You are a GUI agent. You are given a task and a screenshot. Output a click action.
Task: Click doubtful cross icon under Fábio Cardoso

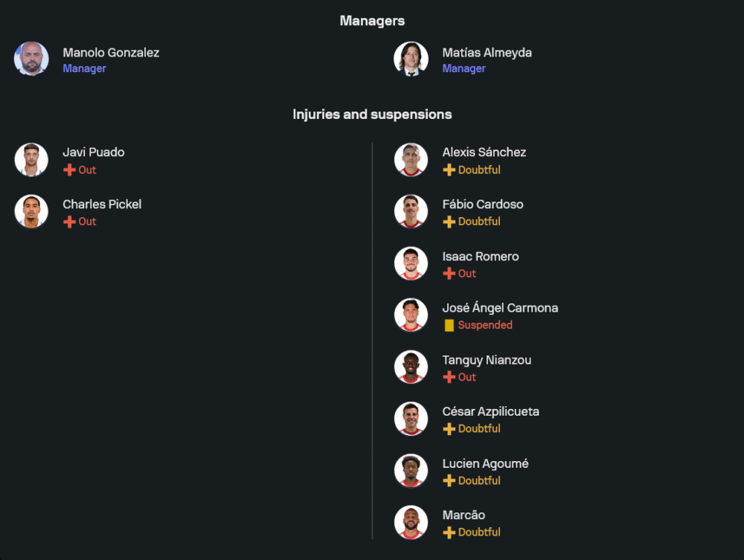tap(449, 222)
